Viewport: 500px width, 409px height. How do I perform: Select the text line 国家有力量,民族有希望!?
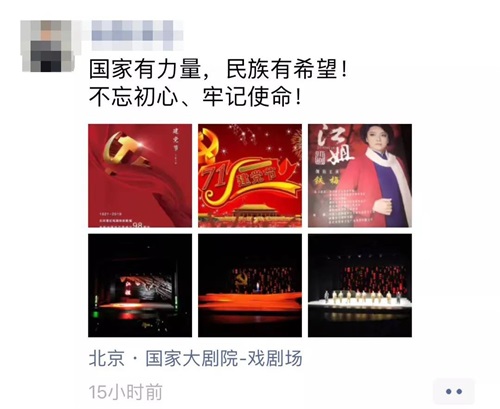click(218, 69)
